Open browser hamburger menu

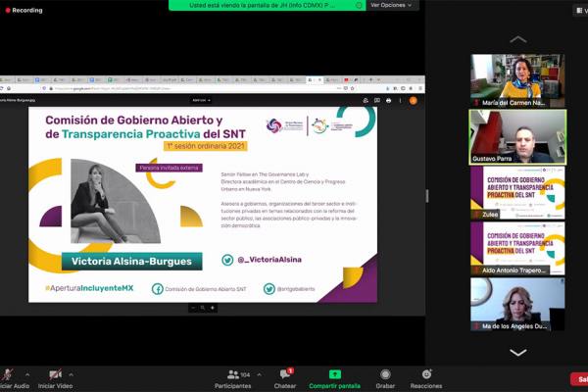(x=420, y=88)
